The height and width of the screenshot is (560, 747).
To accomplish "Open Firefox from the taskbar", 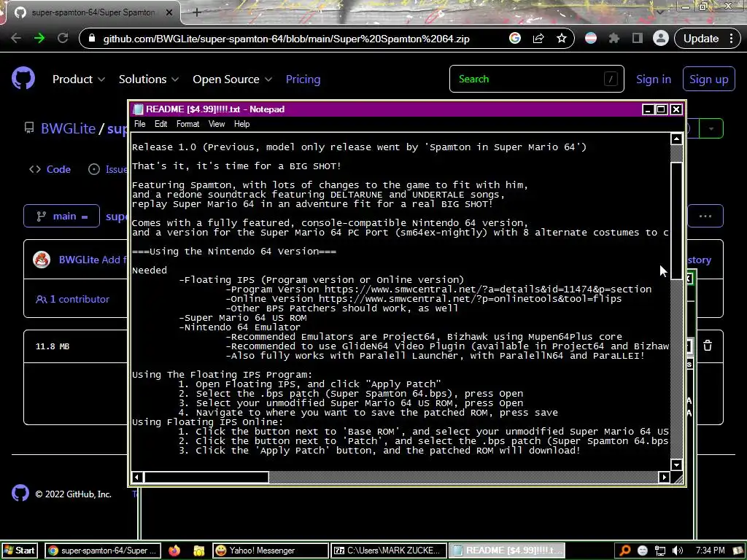I will (x=174, y=551).
